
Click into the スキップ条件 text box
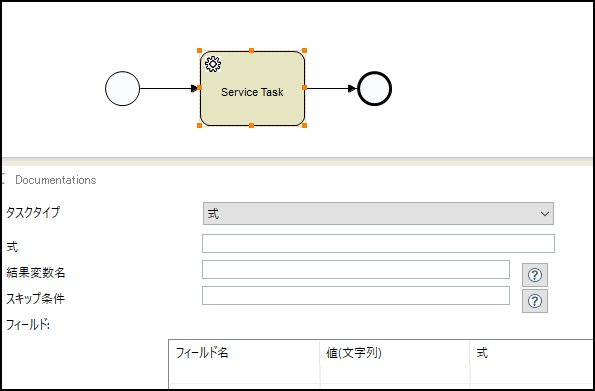(356, 295)
